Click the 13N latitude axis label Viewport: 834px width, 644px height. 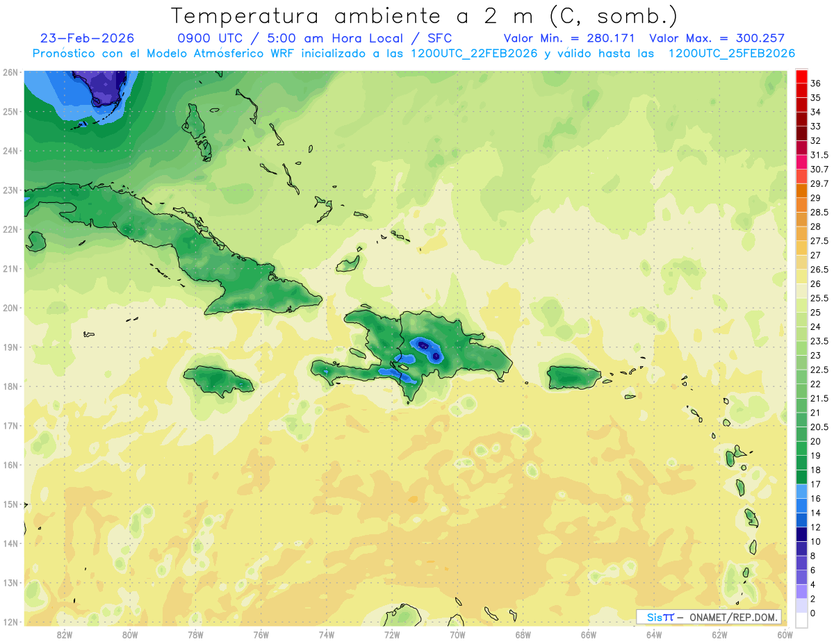tap(10, 582)
